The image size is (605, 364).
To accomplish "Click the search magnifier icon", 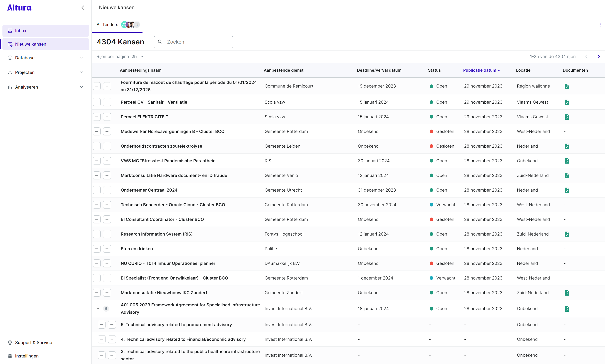I will 160,42.
